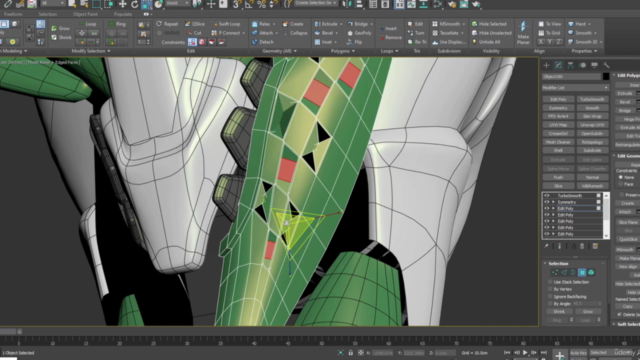
Task: Click Ring selection in ribbon
Action: [x=117, y=24]
